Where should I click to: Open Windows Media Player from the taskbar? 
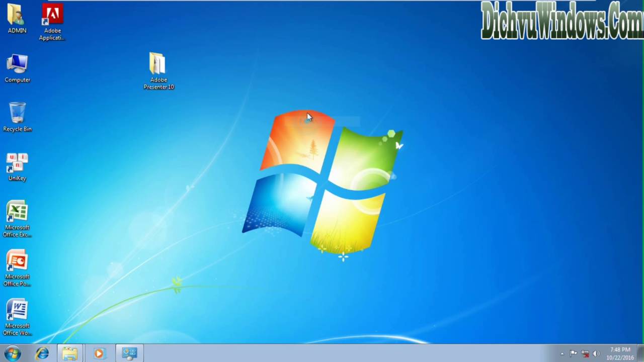[x=99, y=353]
